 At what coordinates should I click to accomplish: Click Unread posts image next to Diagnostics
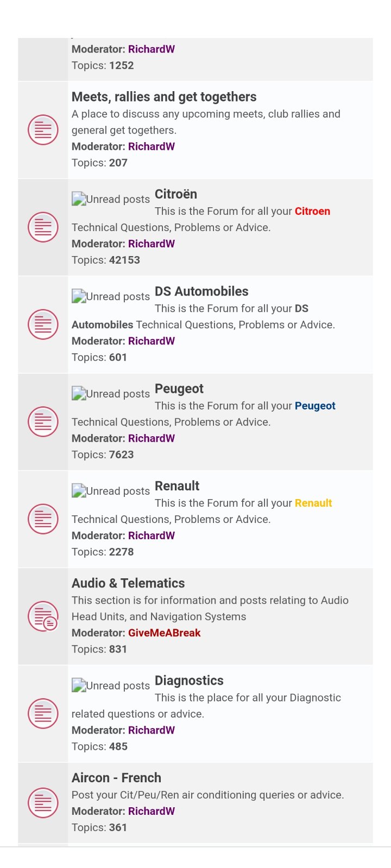pyautogui.click(x=111, y=686)
